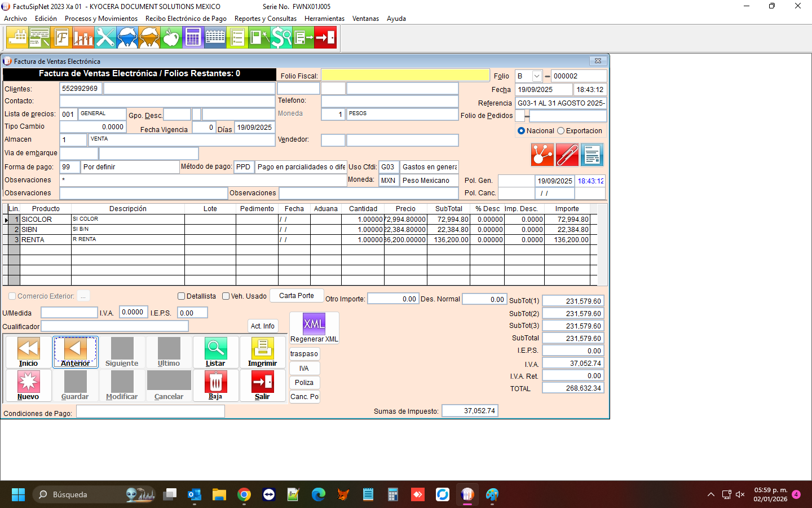Open the Procesos y Movimientos menu
Image resolution: width=812 pixels, height=508 pixels.
(x=101, y=19)
